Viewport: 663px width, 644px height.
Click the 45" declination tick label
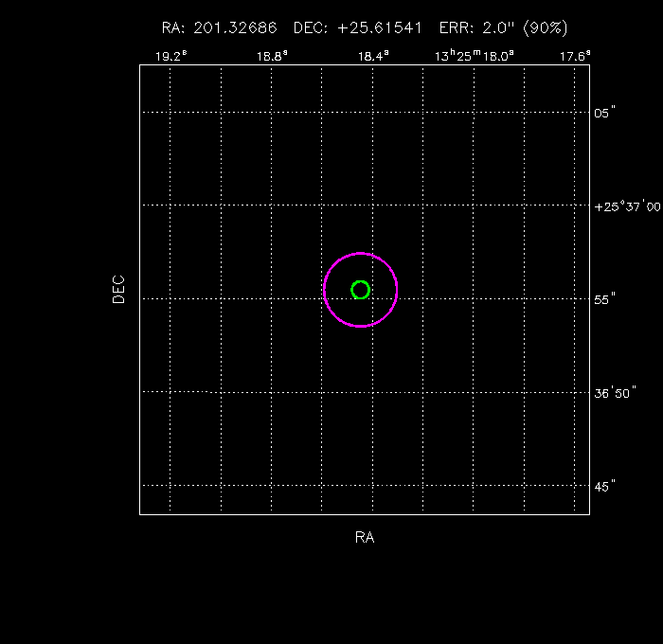point(604,486)
